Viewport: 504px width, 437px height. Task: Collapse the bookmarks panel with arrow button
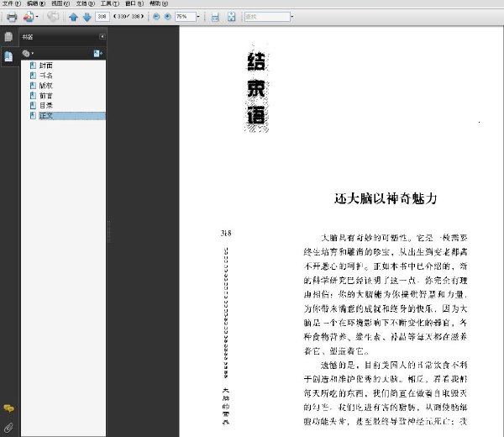102,37
